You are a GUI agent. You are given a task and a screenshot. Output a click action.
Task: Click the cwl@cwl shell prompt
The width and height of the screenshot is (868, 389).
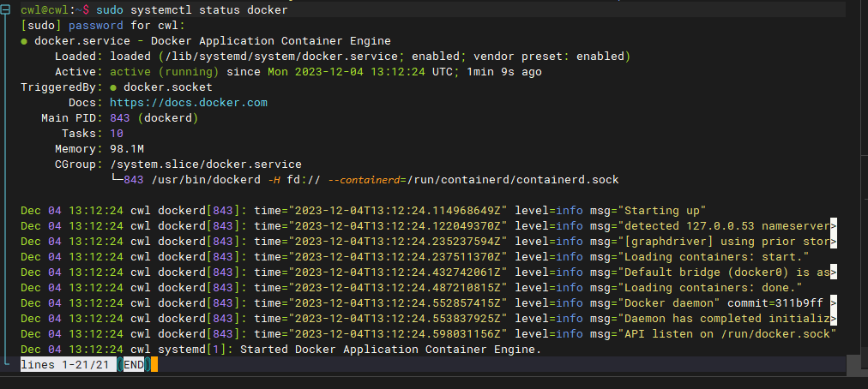tap(56, 10)
